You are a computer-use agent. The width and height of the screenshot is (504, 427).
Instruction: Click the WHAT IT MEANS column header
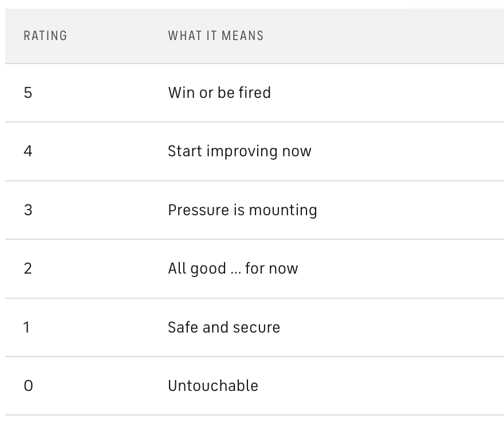[x=215, y=35]
